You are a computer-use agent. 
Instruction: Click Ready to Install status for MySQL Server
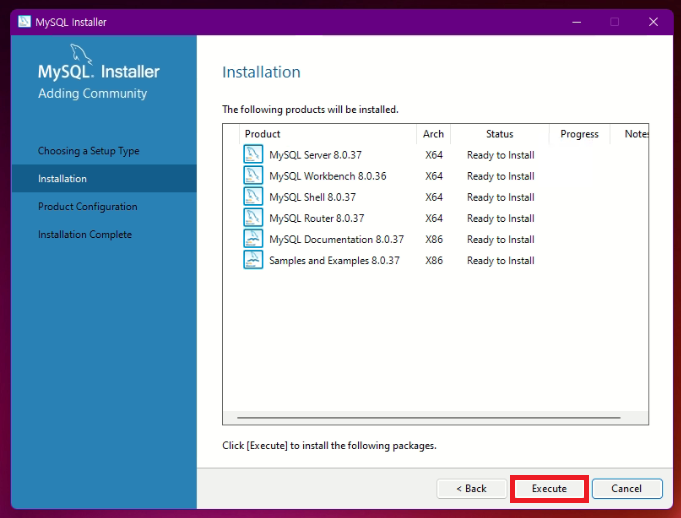tap(500, 155)
